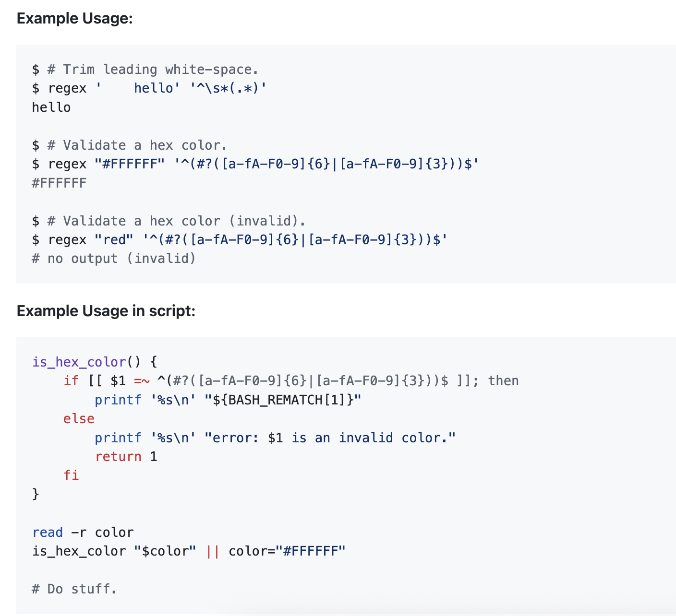Click the "# no output (invalid)" line

click(114, 259)
